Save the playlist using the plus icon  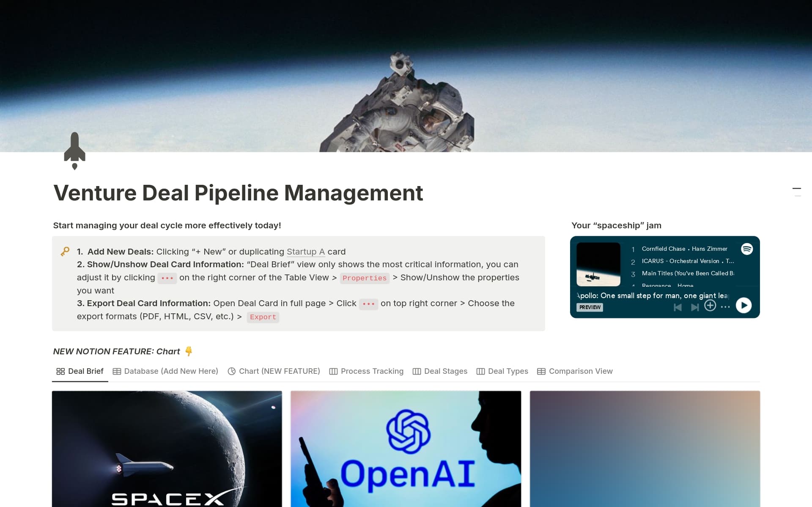pos(710,305)
